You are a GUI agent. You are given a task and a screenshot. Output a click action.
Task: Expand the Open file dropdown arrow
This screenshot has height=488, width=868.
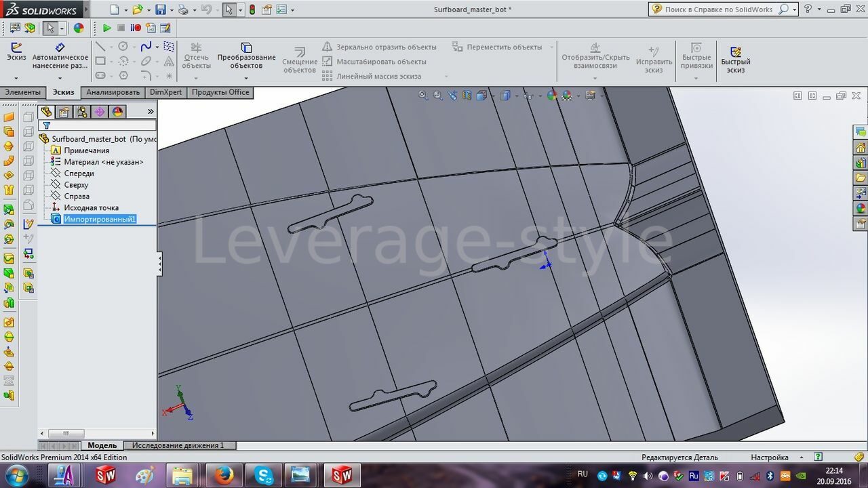148,10
